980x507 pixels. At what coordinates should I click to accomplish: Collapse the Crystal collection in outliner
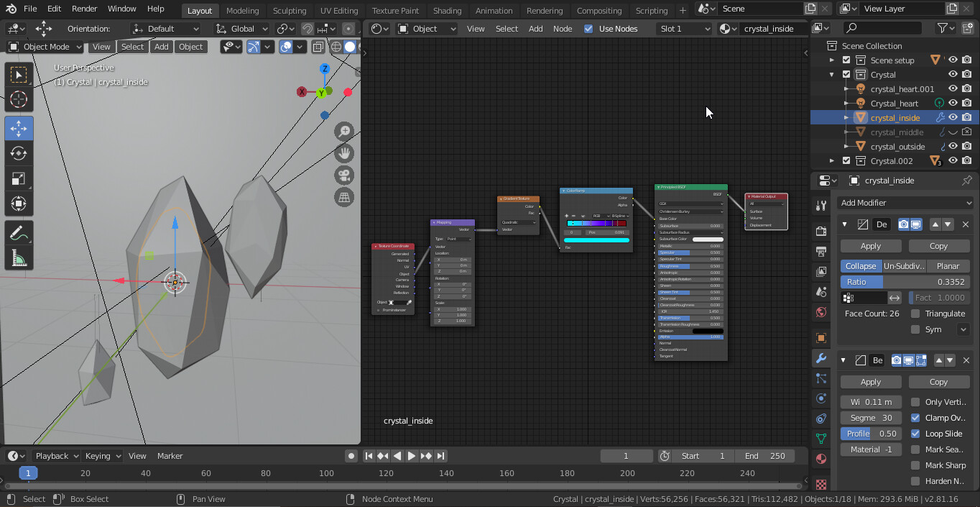pos(832,75)
